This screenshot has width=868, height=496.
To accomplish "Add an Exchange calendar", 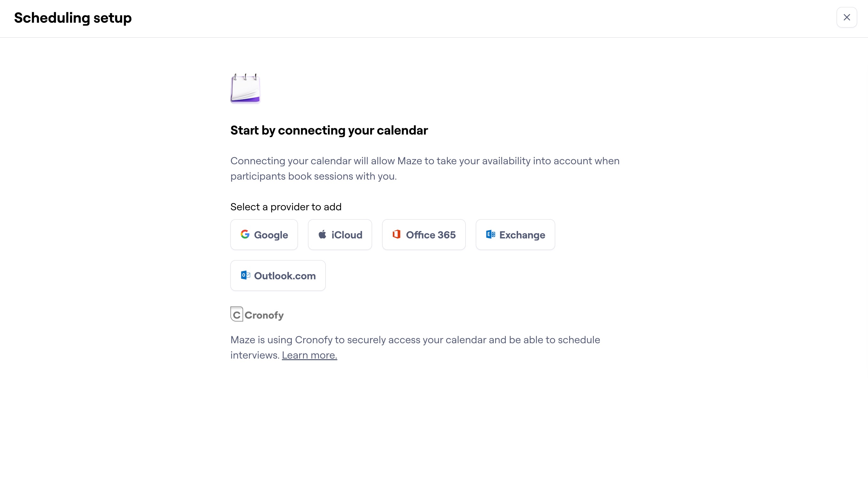I will (x=515, y=234).
